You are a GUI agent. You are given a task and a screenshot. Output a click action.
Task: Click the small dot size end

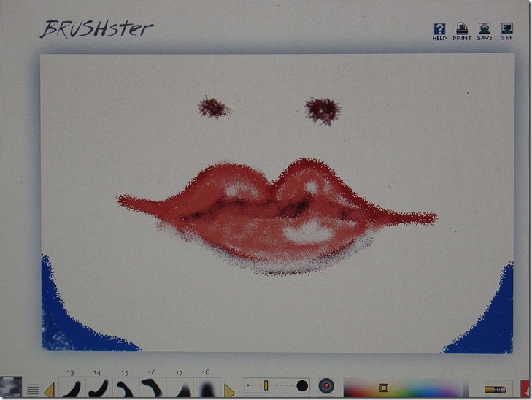[248, 385]
